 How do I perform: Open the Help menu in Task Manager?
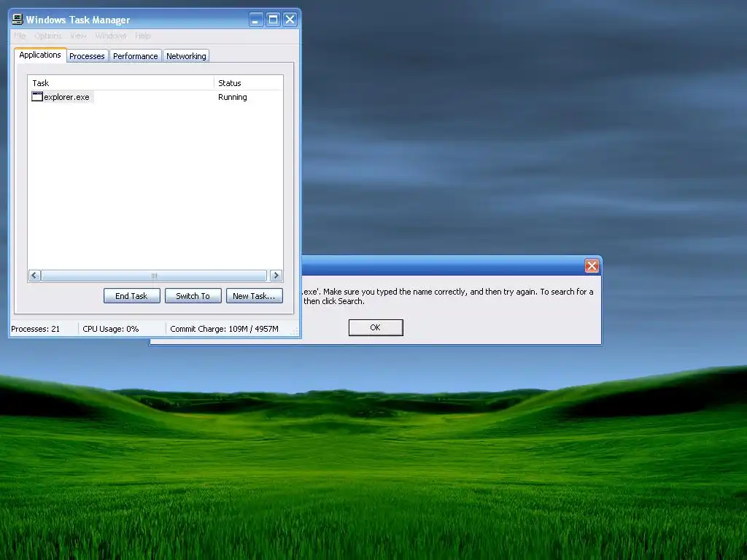coord(142,36)
